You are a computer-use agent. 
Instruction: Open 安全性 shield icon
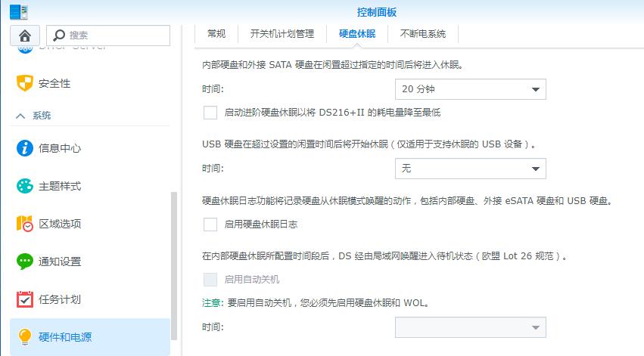25,83
